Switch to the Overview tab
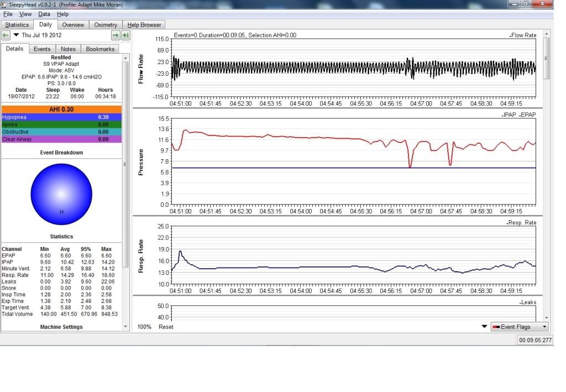The height and width of the screenshot is (392, 566). (73, 25)
